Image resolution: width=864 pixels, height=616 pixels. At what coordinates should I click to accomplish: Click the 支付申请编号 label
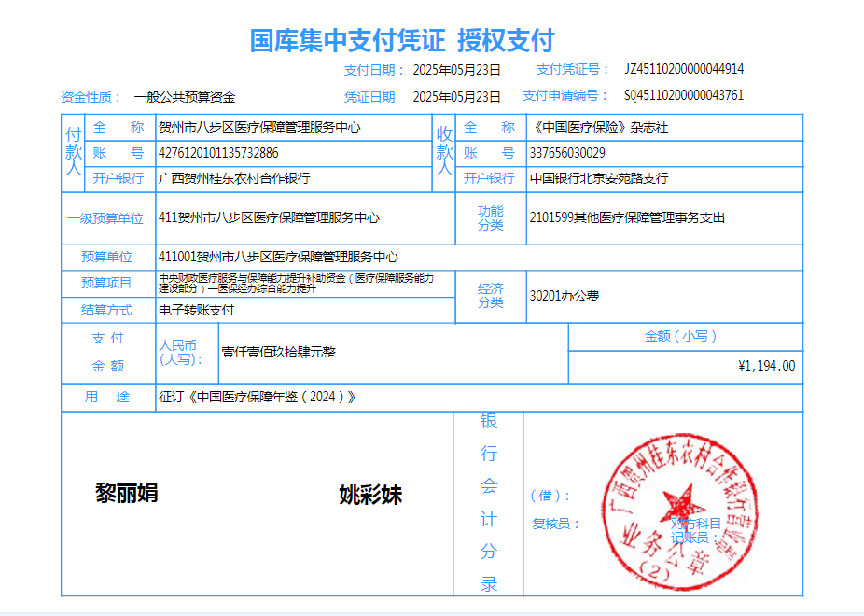(564, 95)
